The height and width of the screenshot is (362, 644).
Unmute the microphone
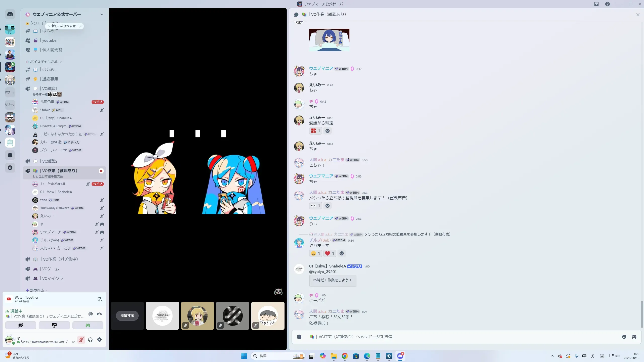point(81,340)
